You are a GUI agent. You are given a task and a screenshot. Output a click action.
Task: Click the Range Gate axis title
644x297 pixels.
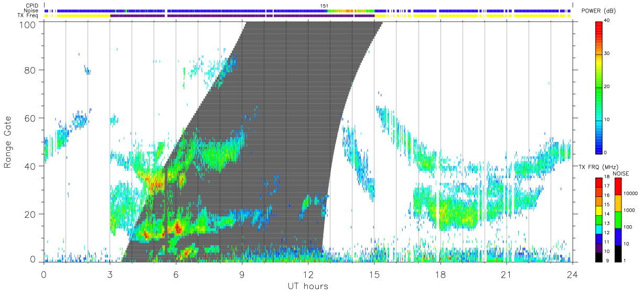click(8, 142)
